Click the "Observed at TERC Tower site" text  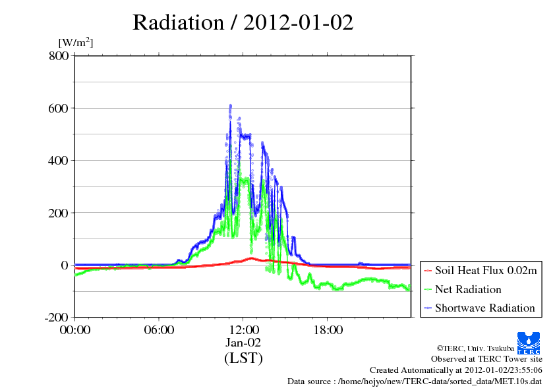(x=486, y=359)
